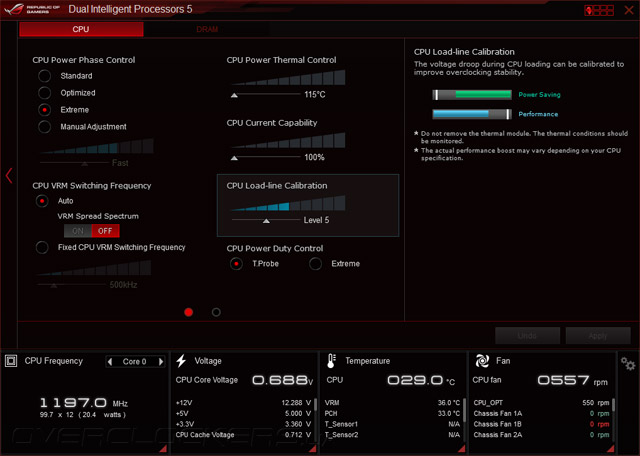Click the Performance calibration bar
This screenshot has height=456, width=640.
pos(472,114)
